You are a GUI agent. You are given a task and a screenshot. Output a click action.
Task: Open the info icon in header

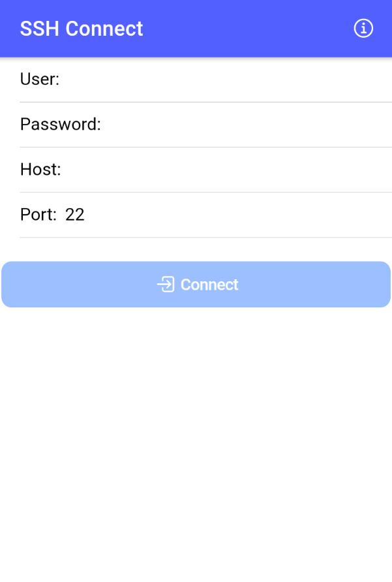click(x=363, y=29)
